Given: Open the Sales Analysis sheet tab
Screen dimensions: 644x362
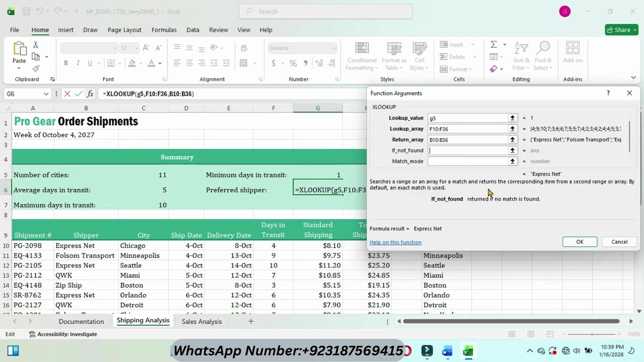Looking at the screenshot, I should tap(201, 321).
